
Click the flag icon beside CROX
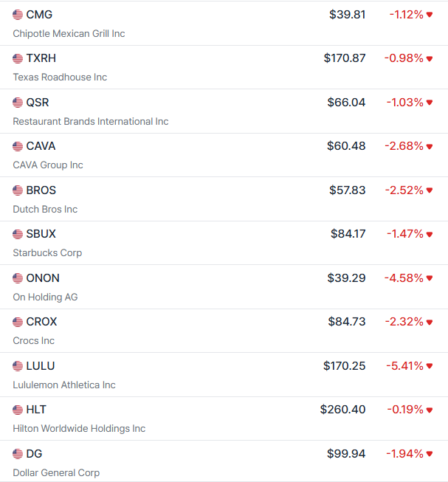pyautogui.click(x=18, y=322)
